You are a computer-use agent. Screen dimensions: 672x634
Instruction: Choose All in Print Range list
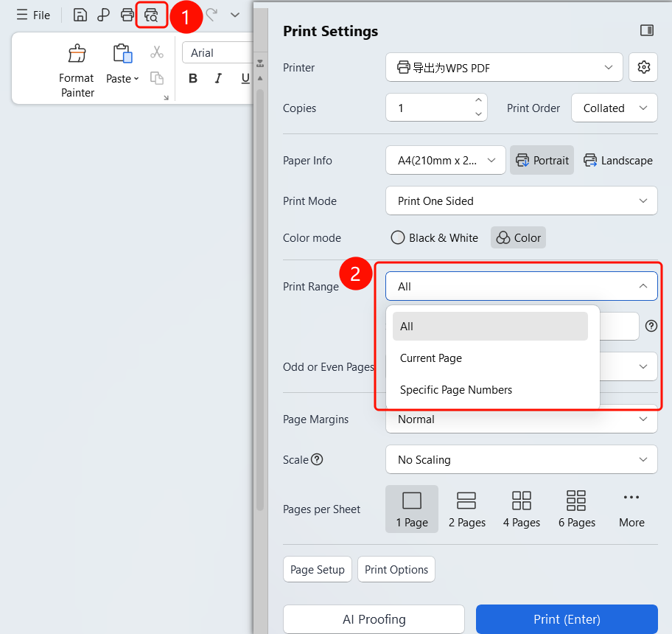click(x=490, y=327)
